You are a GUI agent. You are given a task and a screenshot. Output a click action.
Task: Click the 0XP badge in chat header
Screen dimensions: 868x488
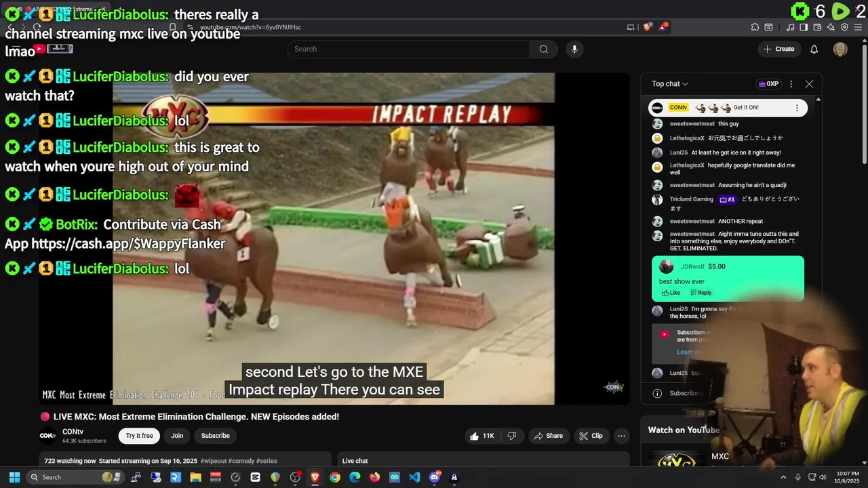click(x=768, y=84)
